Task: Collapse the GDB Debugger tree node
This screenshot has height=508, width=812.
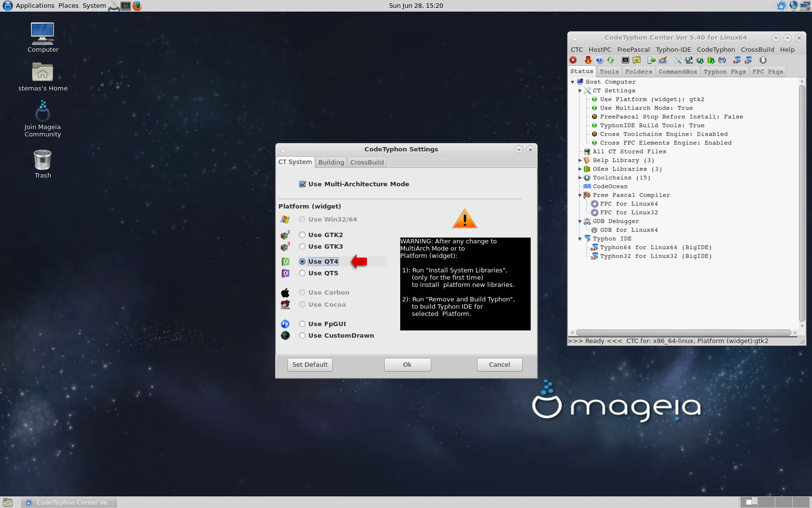Action: (580, 222)
